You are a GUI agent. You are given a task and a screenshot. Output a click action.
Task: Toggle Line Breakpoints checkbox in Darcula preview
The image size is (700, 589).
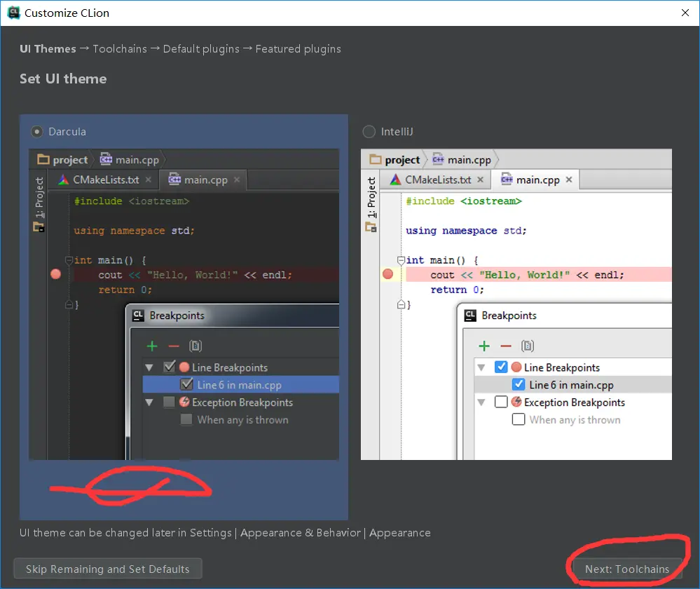169,367
